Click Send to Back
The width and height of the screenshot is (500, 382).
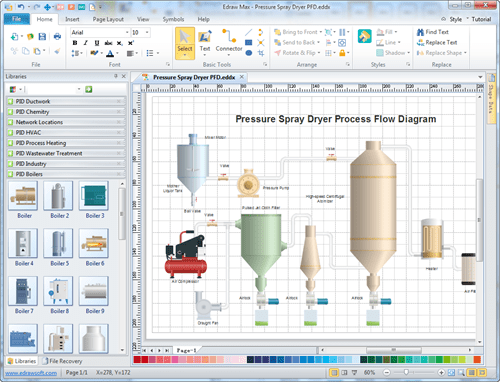(296, 42)
